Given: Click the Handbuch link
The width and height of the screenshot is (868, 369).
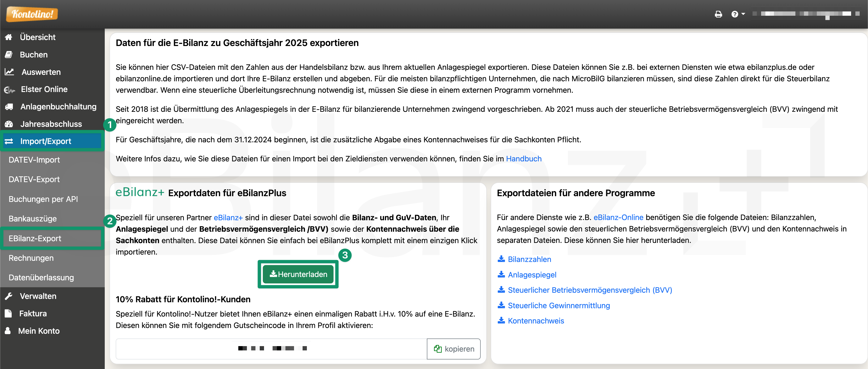Looking at the screenshot, I should [x=524, y=159].
